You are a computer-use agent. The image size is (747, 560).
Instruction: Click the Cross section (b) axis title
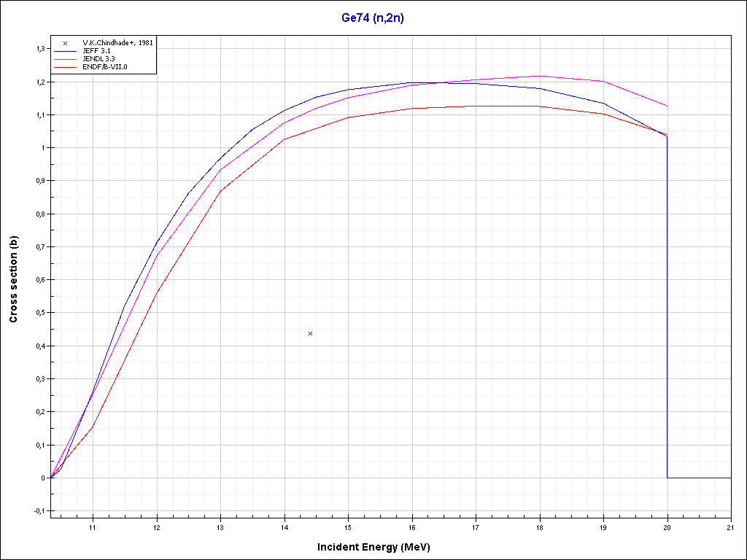click(x=14, y=280)
